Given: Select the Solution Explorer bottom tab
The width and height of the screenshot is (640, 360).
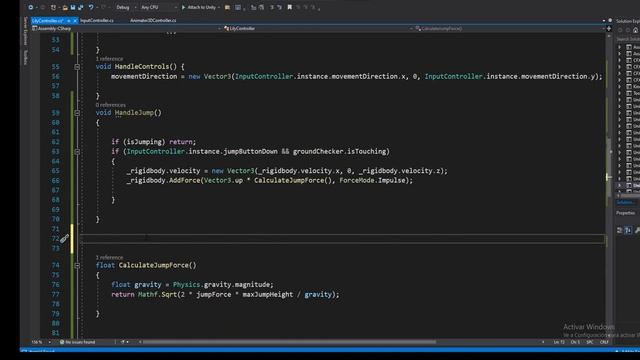Looking at the screenshot, I should pyautogui.click(x=625, y=202).
